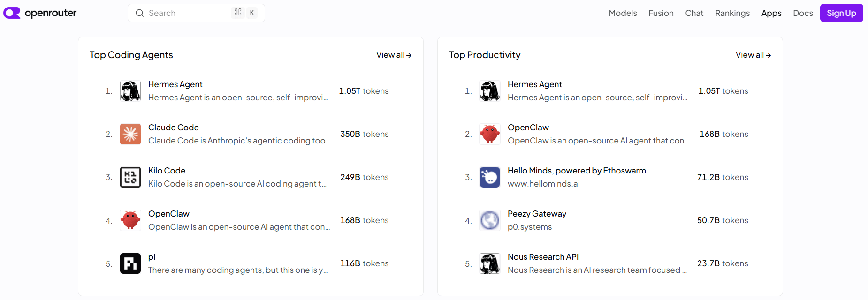Click the magnifier icon in search box
Viewport: 868px width, 300px height.
pos(140,13)
